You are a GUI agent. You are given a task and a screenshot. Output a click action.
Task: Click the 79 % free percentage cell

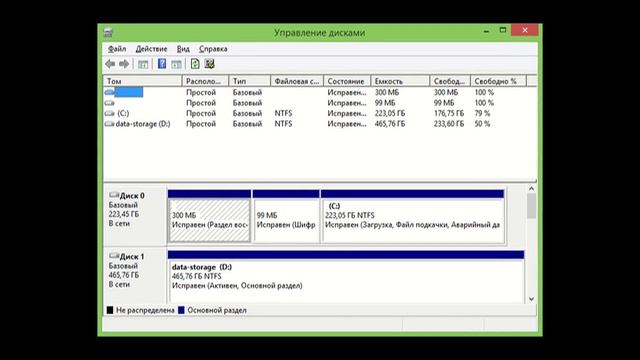482,113
